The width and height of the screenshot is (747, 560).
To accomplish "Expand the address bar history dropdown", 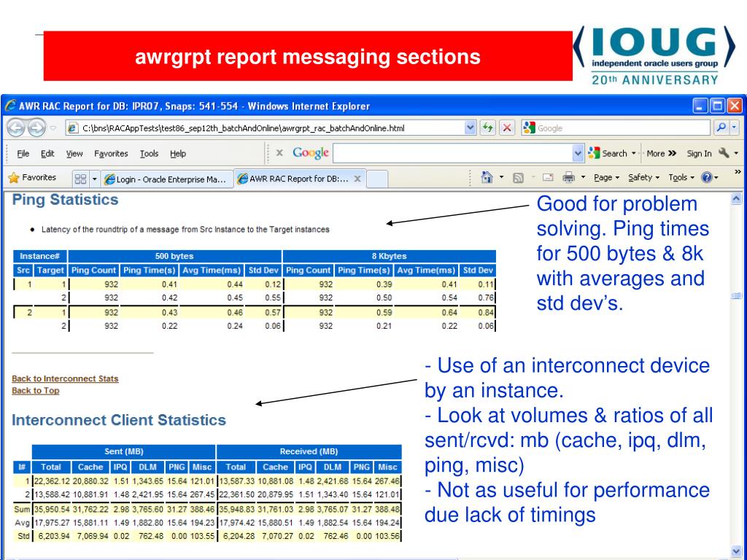I will (x=471, y=128).
